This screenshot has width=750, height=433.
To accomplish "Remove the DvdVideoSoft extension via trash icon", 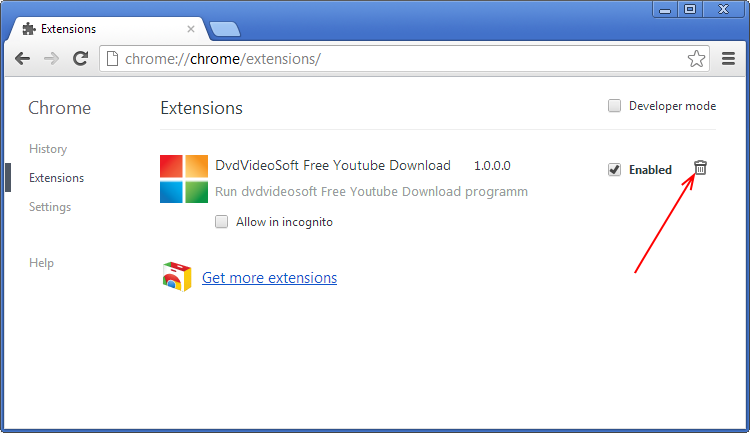I will 700,168.
